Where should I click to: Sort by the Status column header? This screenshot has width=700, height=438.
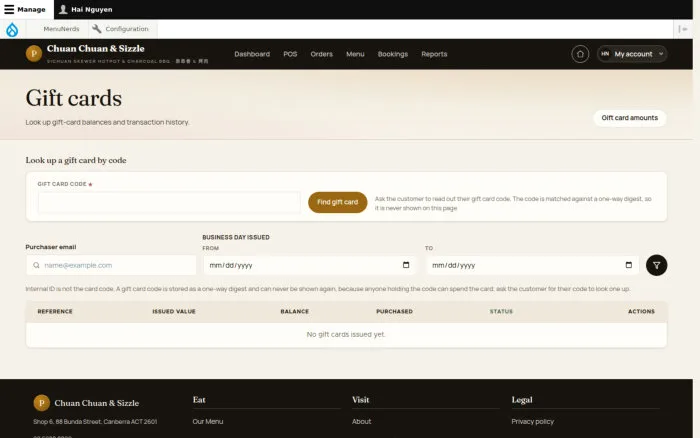click(x=501, y=312)
